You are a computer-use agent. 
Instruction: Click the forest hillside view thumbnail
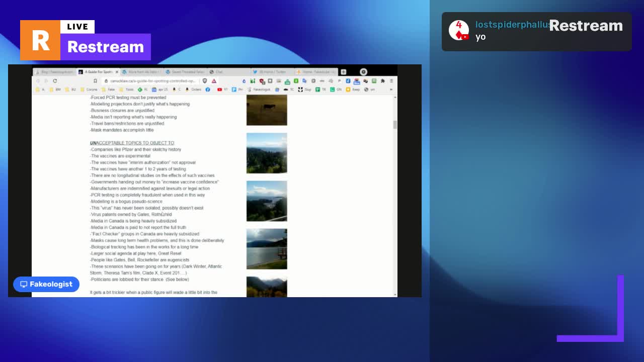267,153
